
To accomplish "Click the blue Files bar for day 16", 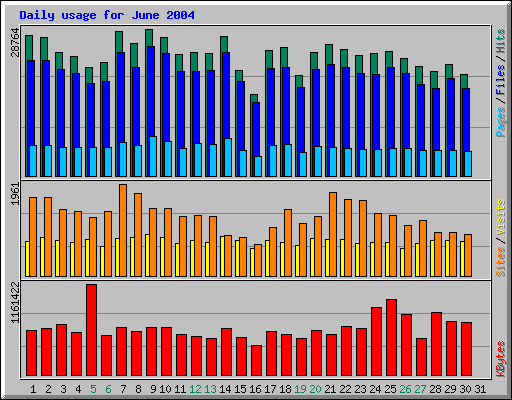I will click(x=256, y=130).
